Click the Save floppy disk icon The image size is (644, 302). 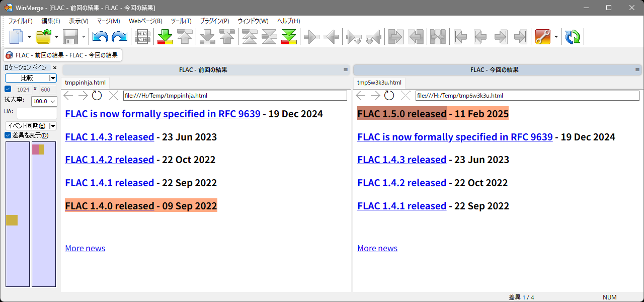70,37
